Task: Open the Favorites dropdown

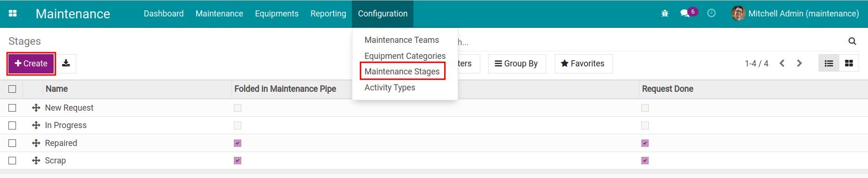Action: [x=583, y=64]
